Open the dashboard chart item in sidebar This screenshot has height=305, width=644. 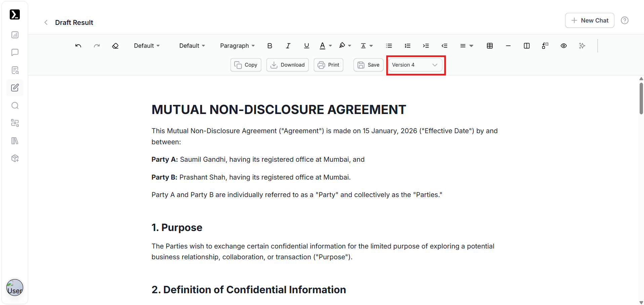tap(15, 35)
